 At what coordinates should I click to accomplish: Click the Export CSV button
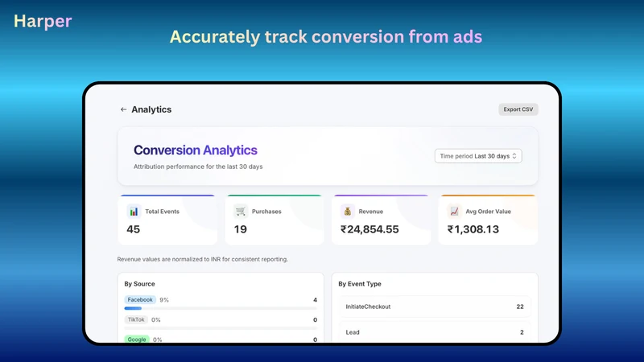[518, 109]
